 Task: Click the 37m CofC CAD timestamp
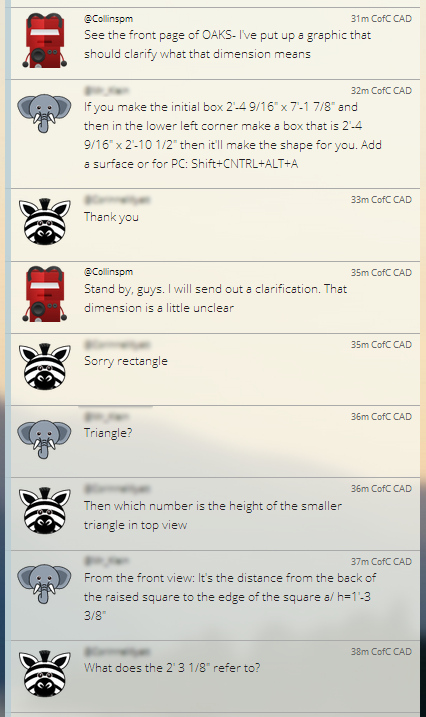point(381,562)
